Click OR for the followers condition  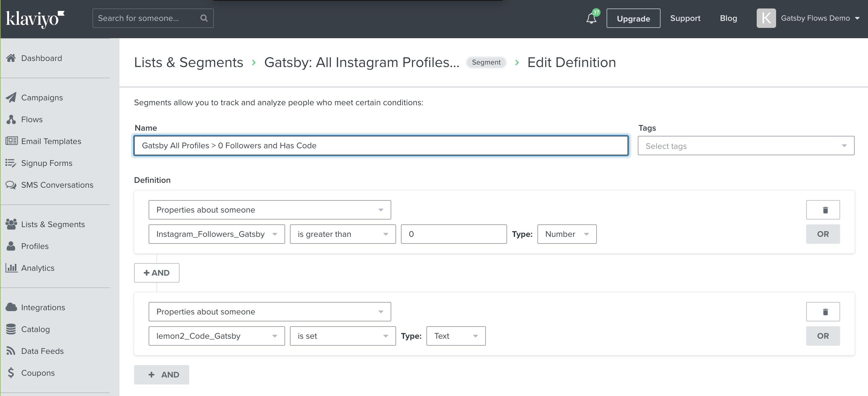[823, 234]
